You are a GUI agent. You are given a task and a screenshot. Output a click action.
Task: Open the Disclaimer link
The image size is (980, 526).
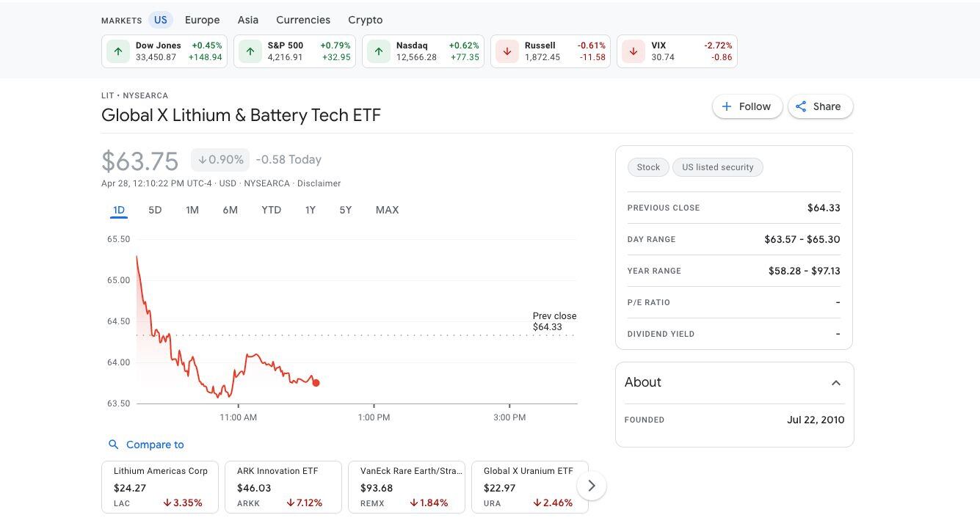[x=319, y=183]
